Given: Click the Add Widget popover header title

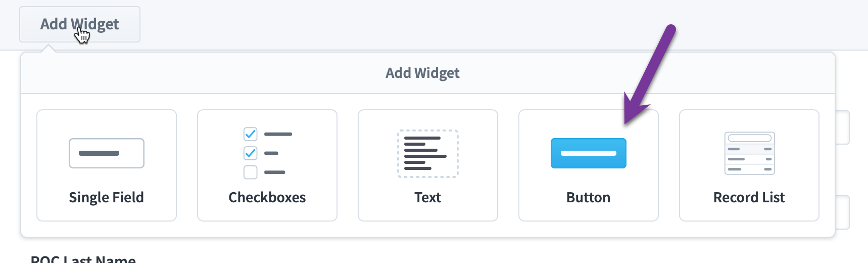Looking at the screenshot, I should [x=422, y=73].
